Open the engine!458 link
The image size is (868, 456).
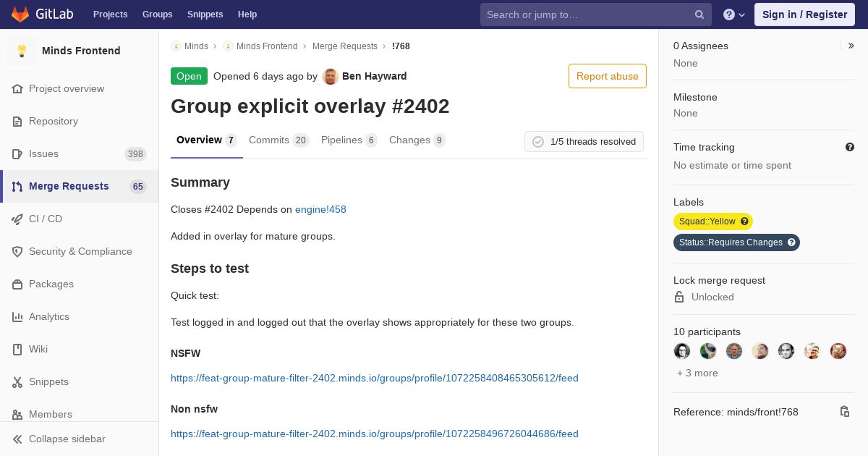[x=320, y=209]
